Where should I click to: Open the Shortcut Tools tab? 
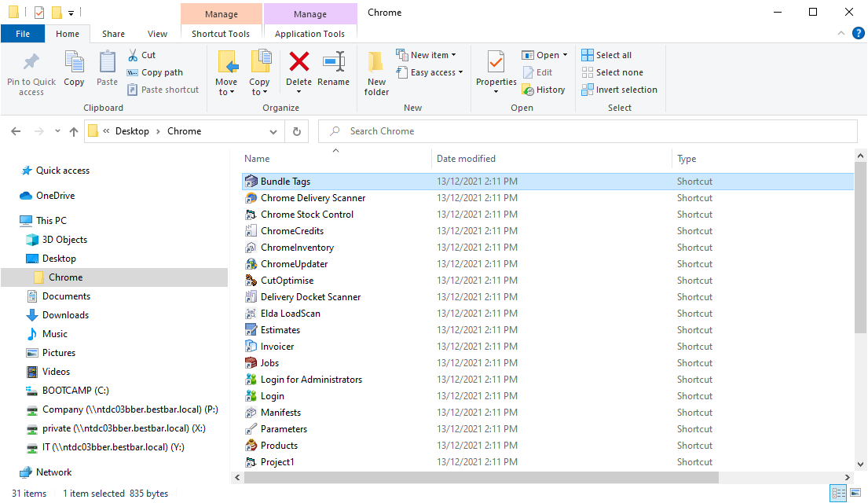pos(220,34)
